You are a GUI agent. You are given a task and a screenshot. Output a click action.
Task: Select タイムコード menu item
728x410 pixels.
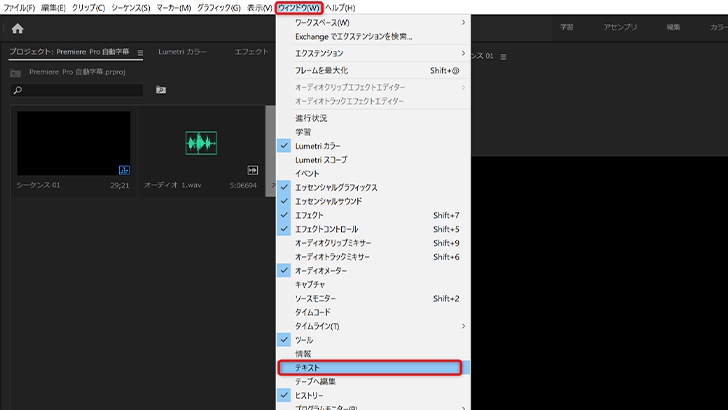(373, 312)
